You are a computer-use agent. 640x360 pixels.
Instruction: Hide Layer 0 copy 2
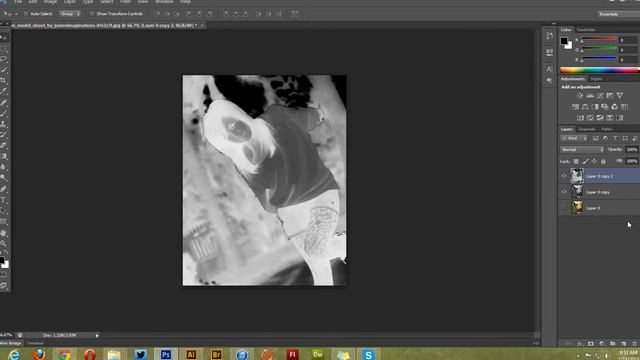click(564, 176)
